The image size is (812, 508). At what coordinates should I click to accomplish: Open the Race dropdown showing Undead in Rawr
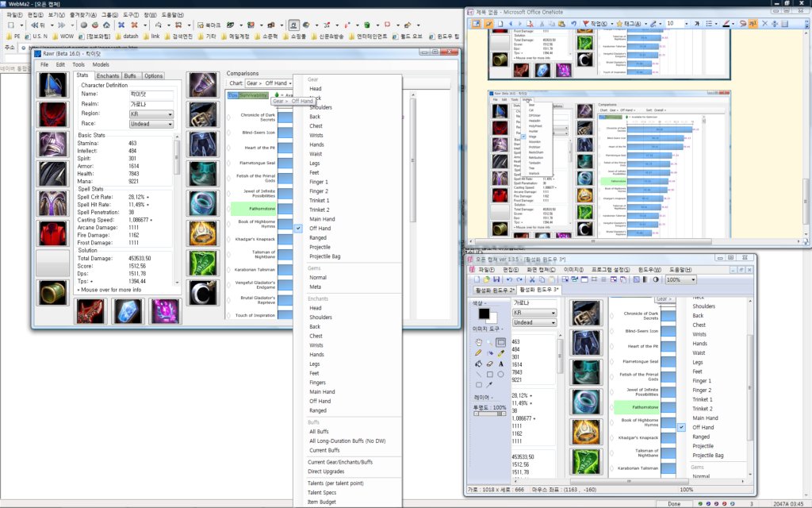click(151, 125)
